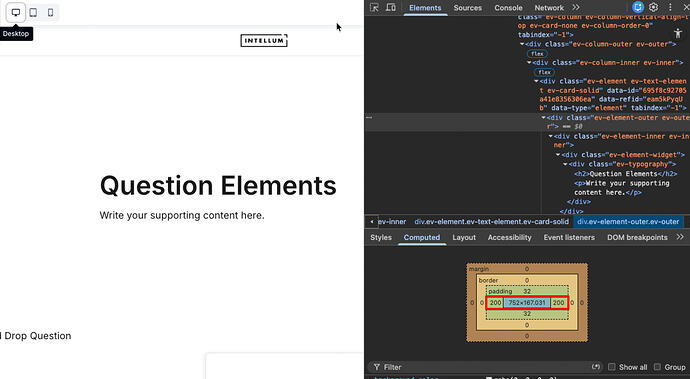This screenshot has height=379, width=690.
Task: Click the margin label in box model
Action: [479, 269]
